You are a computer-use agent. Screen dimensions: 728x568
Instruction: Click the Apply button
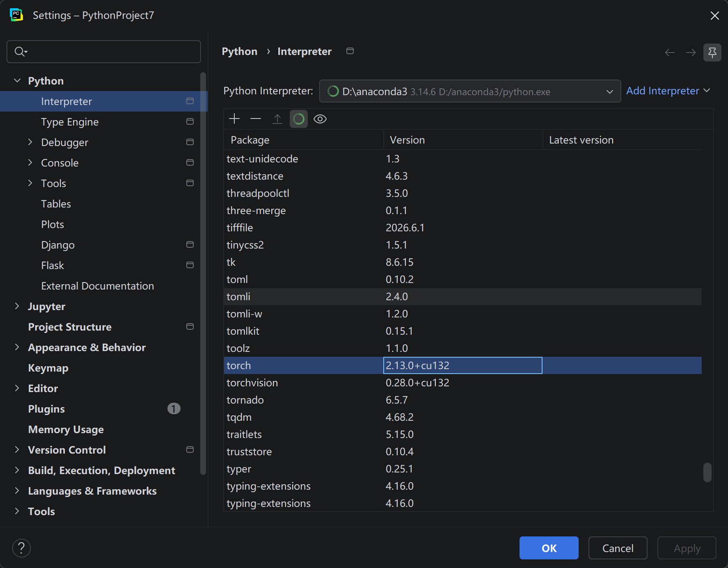[x=687, y=548]
